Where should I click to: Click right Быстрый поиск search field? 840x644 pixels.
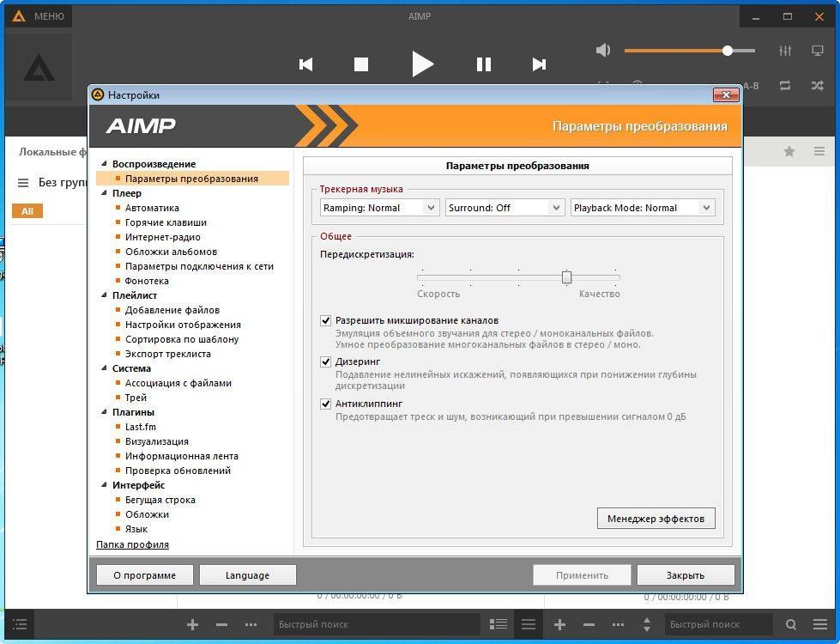coord(718,624)
